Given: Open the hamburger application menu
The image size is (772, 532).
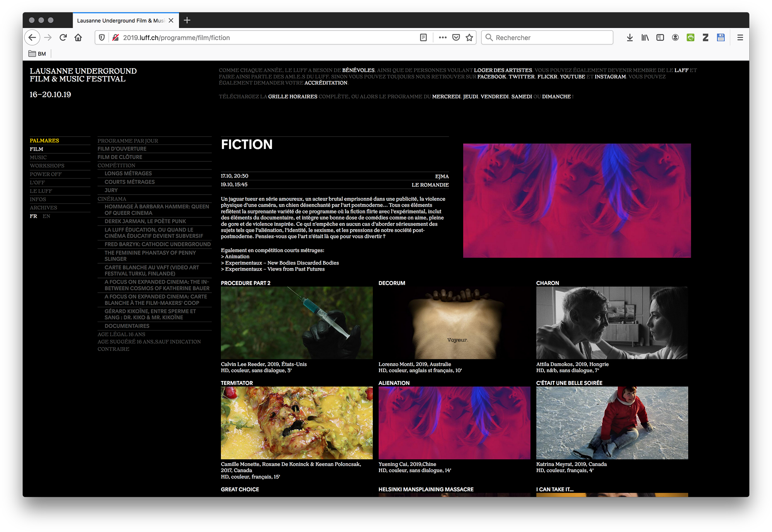Looking at the screenshot, I should point(740,37).
